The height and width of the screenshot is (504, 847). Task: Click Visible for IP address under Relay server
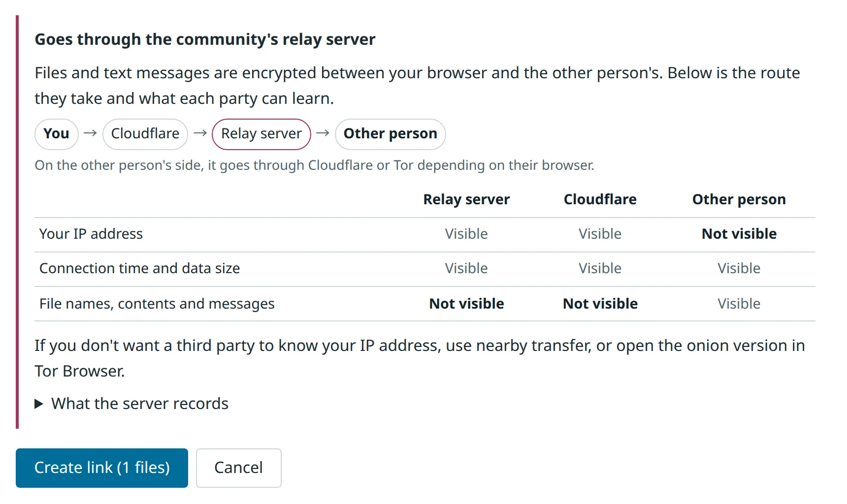click(466, 234)
